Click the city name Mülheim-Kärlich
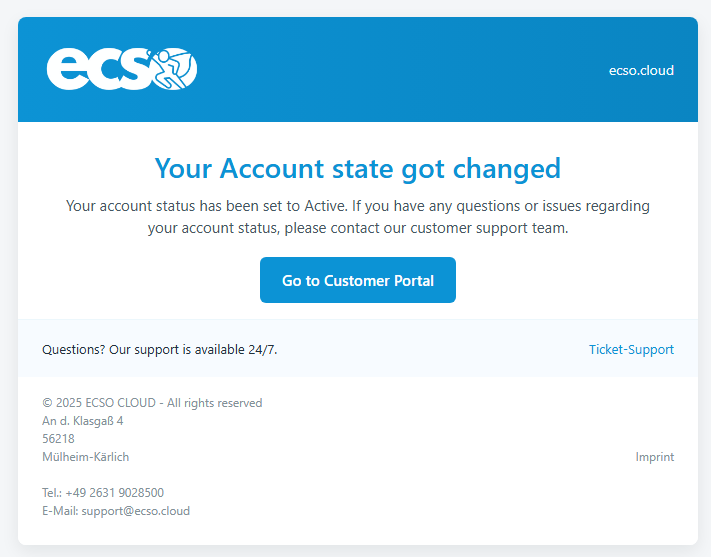 tap(86, 457)
